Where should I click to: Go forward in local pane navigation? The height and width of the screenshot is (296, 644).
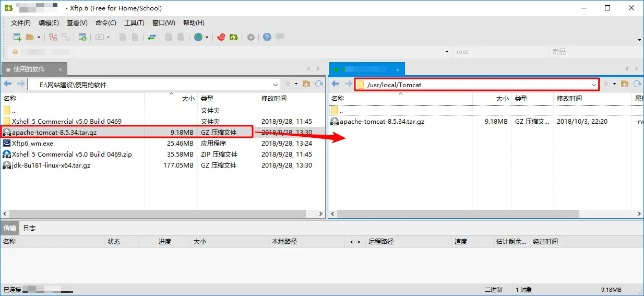coord(20,84)
